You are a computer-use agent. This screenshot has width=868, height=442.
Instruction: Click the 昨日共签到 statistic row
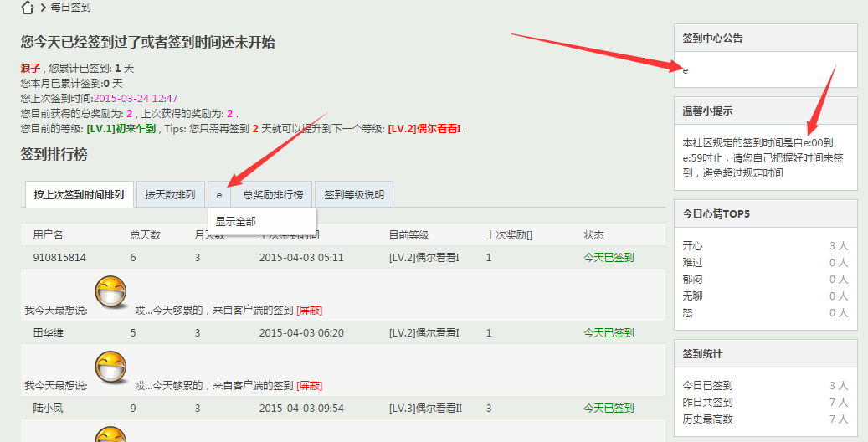click(765, 402)
